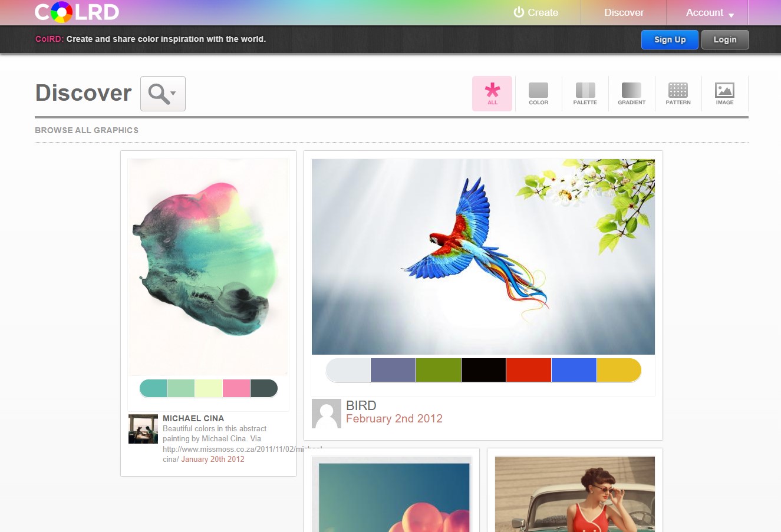Click the ColRD logo
781x532 pixels.
77,12
